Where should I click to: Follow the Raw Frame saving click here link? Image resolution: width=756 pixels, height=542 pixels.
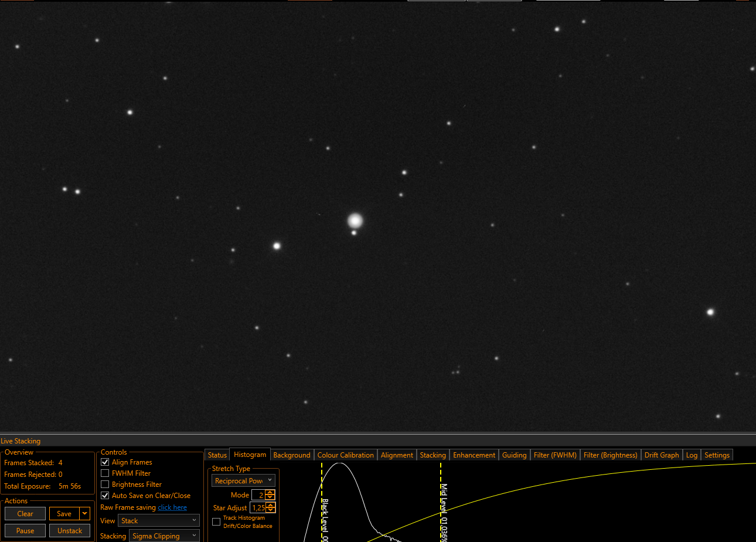coord(172,507)
